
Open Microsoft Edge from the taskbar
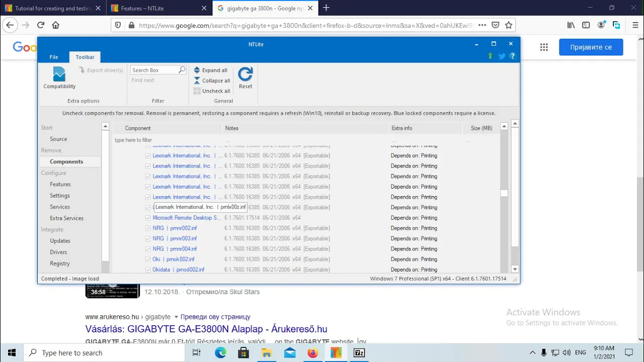click(x=220, y=353)
